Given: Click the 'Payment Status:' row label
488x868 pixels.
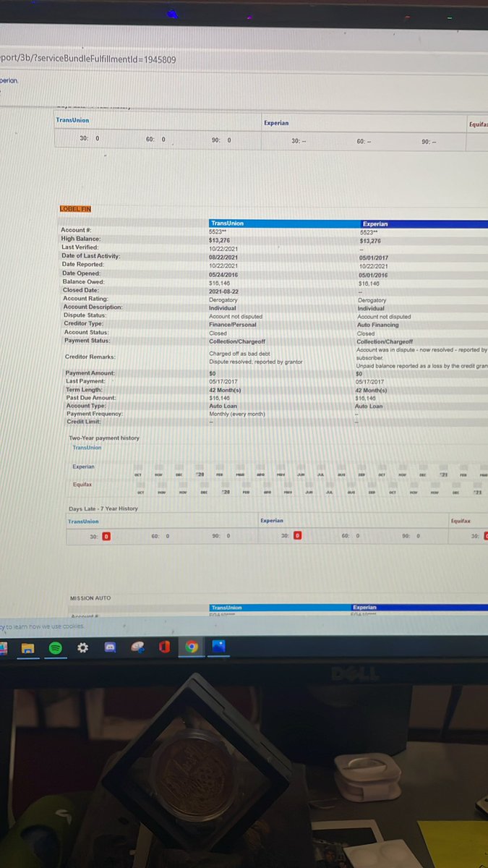Looking at the screenshot, I should click(87, 340).
